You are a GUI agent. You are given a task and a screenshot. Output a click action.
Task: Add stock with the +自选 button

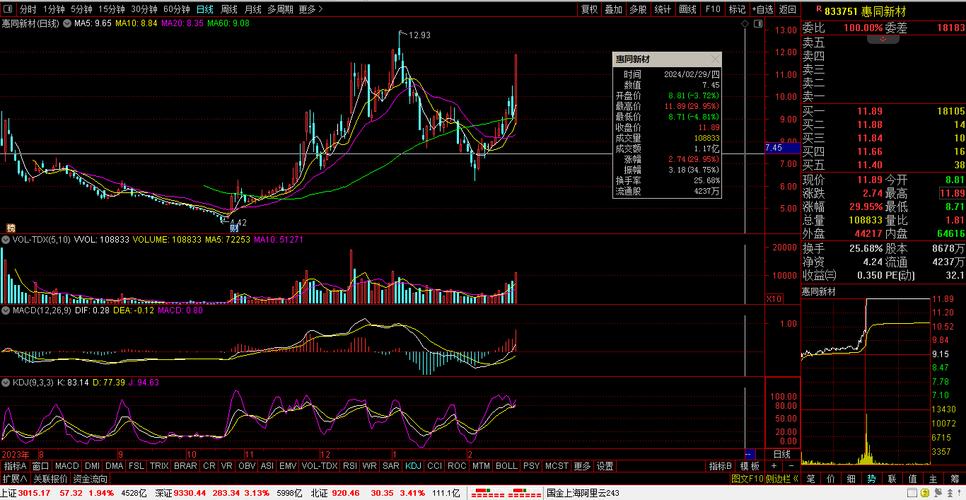pyautogui.click(x=763, y=9)
